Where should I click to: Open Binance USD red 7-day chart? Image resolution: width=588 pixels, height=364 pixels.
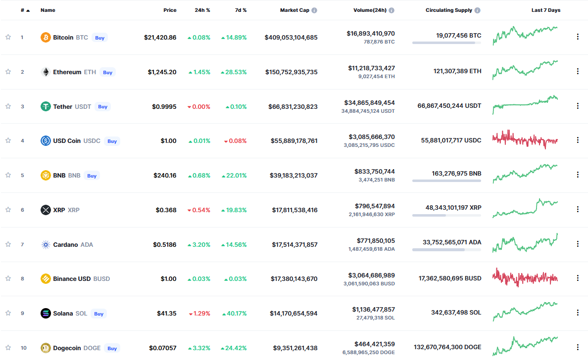pyautogui.click(x=525, y=277)
